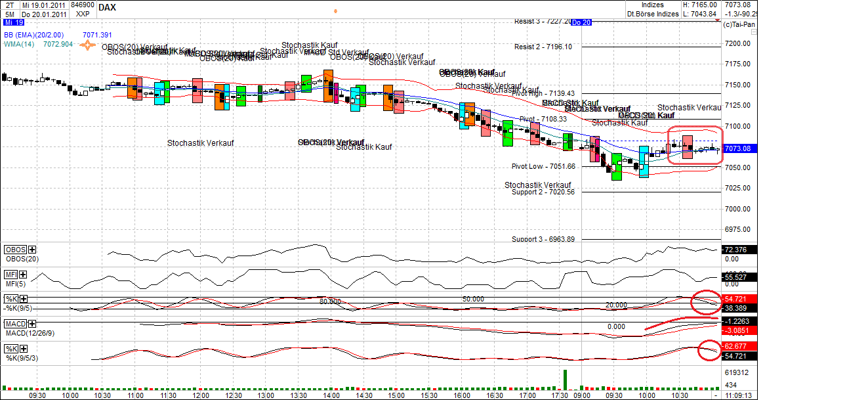Click the Do 20.01.2011 date field

click(x=43, y=14)
